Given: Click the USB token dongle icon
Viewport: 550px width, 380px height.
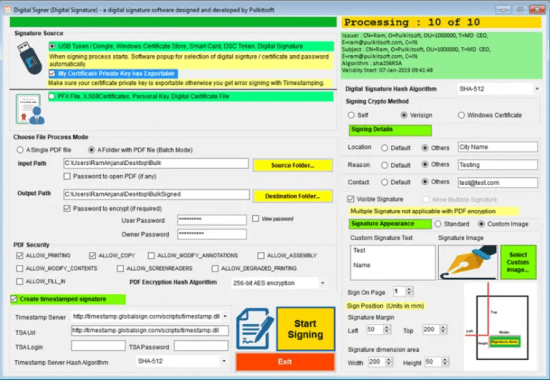Looking at the screenshot, I should (x=29, y=58).
